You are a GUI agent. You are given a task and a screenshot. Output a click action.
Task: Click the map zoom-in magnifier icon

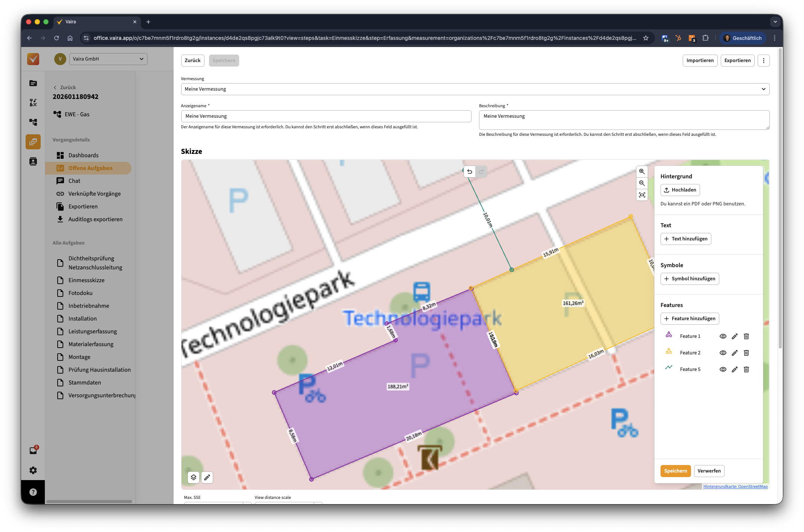[x=642, y=172]
